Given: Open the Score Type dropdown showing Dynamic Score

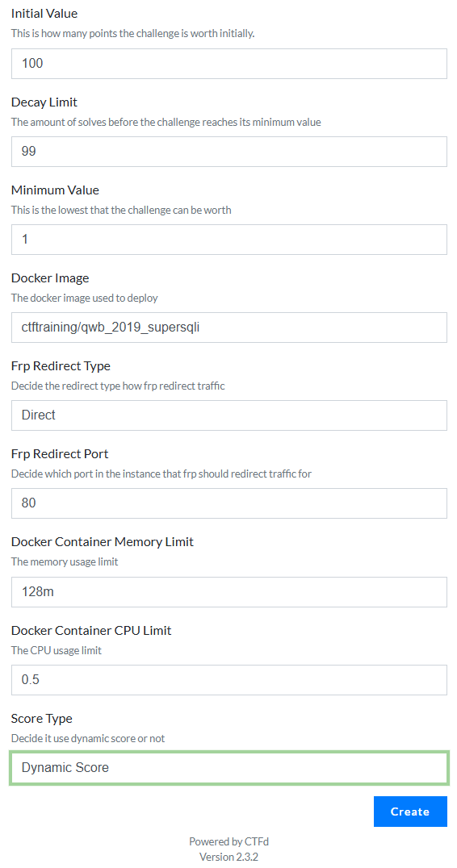Looking at the screenshot, I should click(x=228, y=768).
